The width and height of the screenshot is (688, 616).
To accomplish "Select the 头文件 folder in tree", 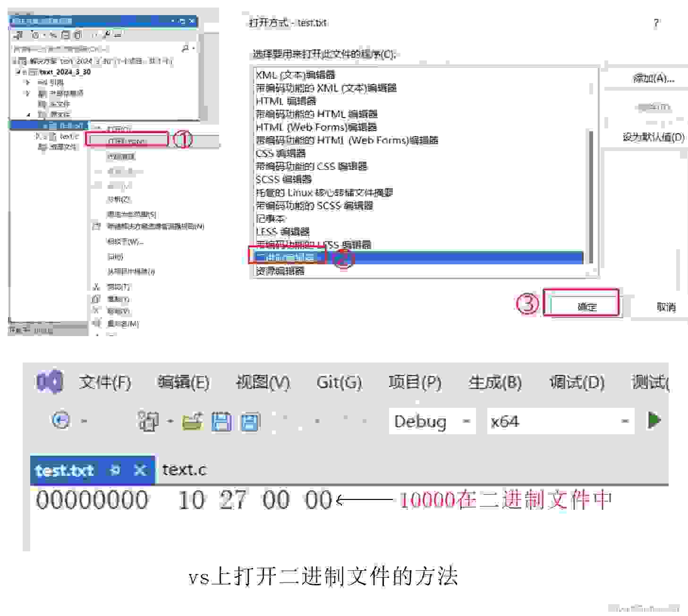I will pos(59,104).
